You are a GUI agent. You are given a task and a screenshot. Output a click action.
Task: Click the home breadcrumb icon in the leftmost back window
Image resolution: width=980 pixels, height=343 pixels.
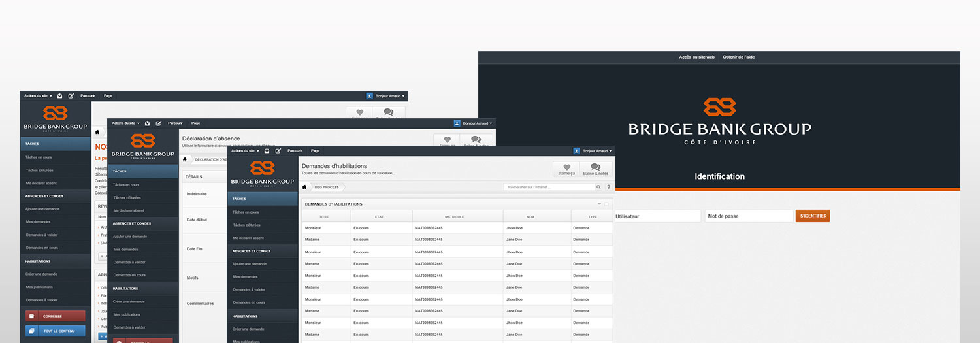click(x=97, y=132)
